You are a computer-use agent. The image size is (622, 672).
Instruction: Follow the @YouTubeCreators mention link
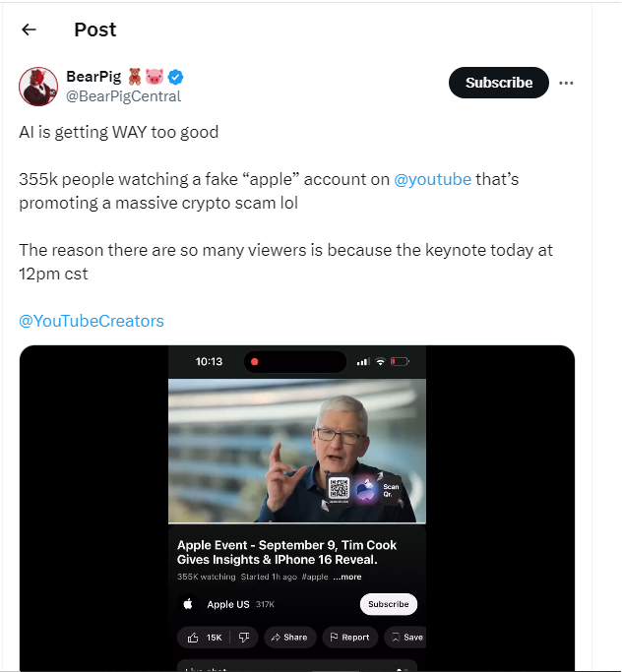pos(92,321)
